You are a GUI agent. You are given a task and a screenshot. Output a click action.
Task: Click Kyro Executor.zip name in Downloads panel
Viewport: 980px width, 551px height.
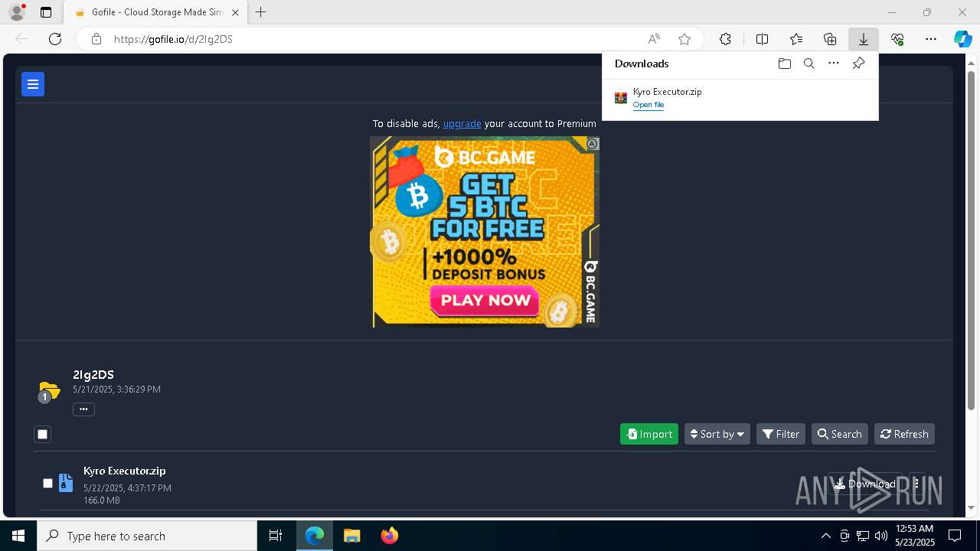coord(668,92)
